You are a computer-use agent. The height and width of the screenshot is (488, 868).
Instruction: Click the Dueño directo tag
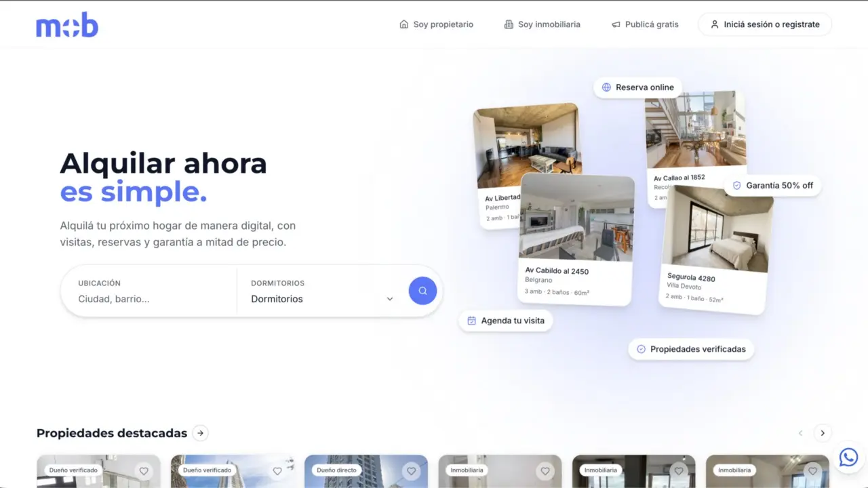[x=336, y=470]
